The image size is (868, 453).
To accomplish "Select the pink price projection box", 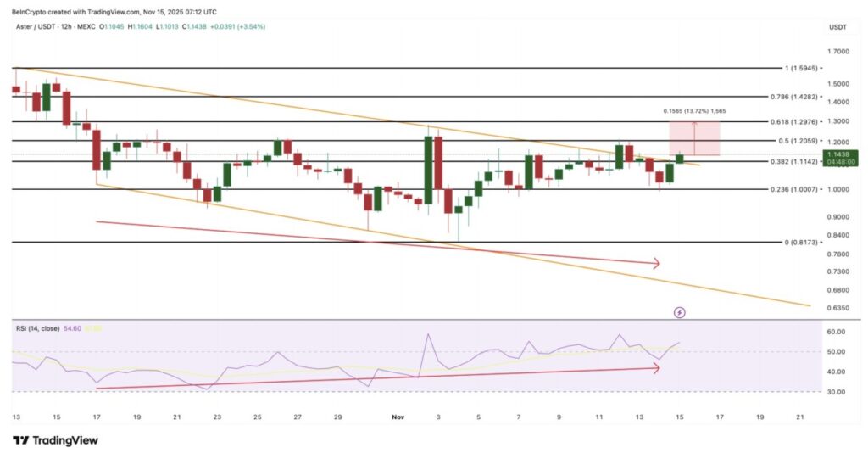I will pyautogui.click(x=694, y=138).
